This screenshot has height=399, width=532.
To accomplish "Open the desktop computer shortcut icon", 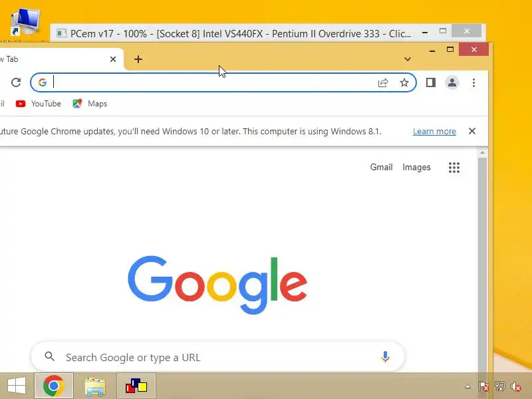I will [x=25, y=22].
